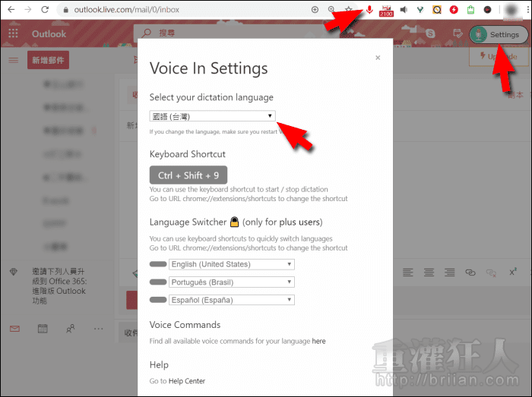The width and height of the screenshot is (532, 397).
Task: Open the People contacts icon
Action: pos(70,329)
